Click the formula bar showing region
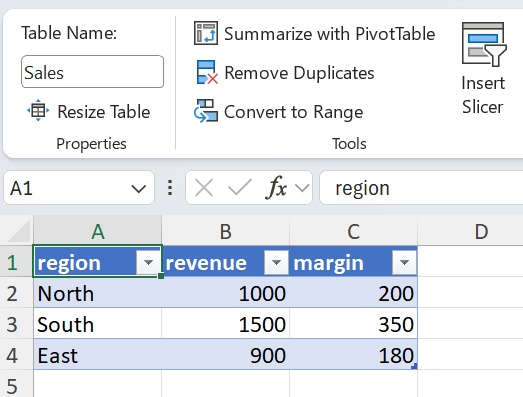 coord(421,188)
